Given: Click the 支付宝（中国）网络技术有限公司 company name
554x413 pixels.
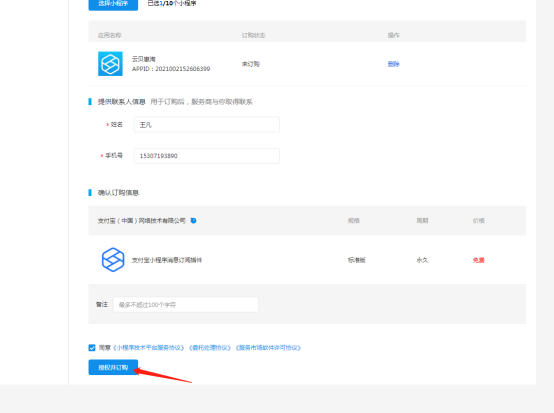Looking at the screenshot, I should tap(142, 221).
